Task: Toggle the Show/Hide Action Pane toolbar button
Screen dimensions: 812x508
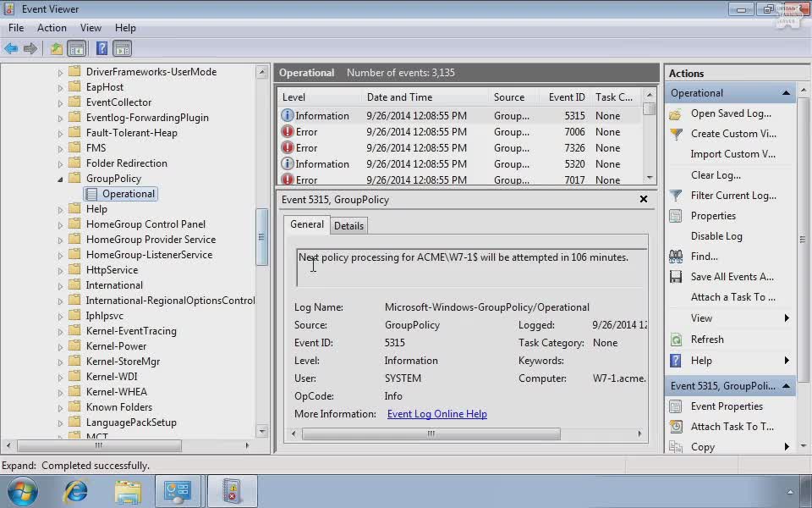Action: [123, 49]
